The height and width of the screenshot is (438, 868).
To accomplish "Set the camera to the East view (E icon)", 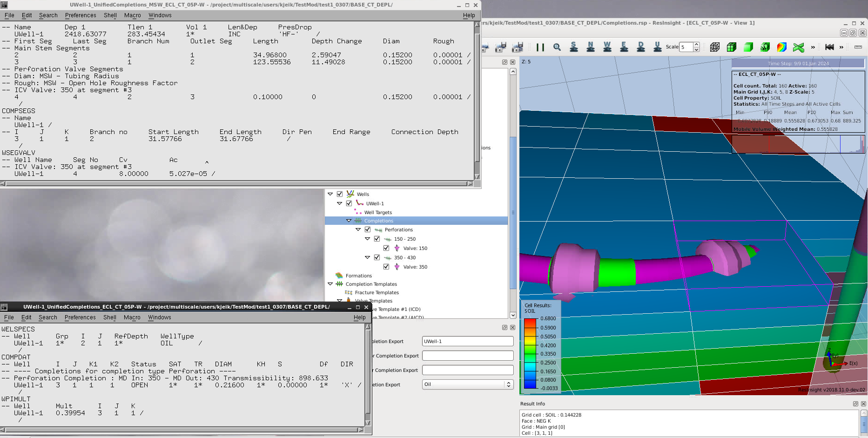I will coord(624,47).
